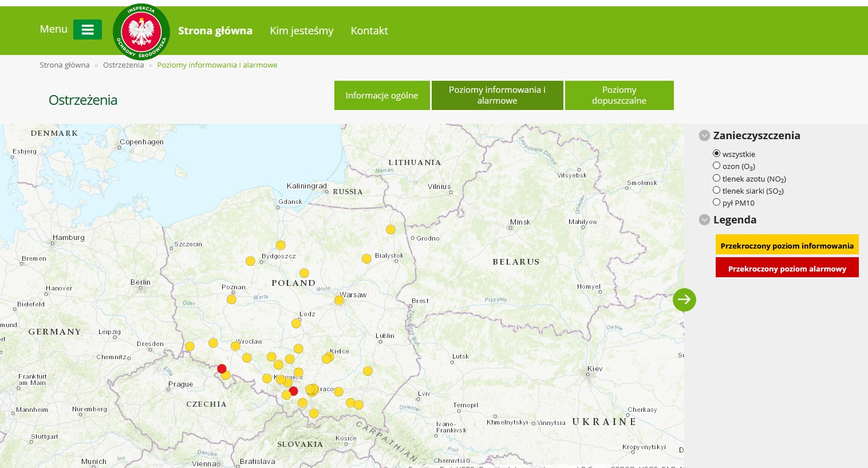The image size is (868, 468).
Task: Click the Inspekcja Ochrony Środowiska eagle logo
Action: click(141, 32)
